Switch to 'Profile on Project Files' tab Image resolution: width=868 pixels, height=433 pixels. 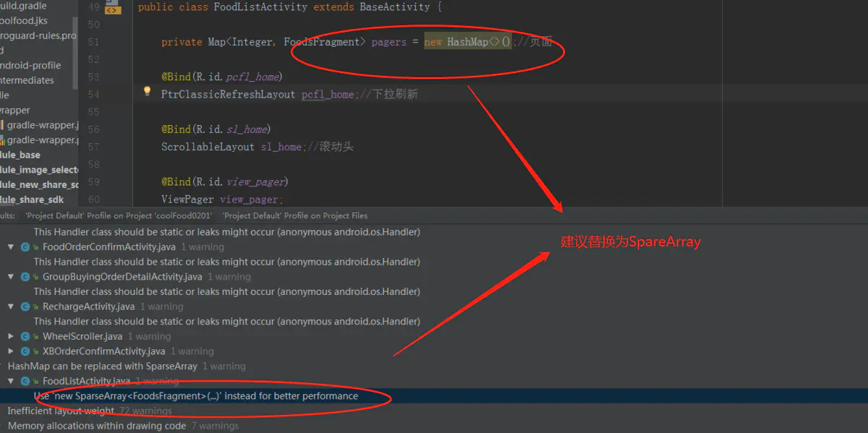tap(295, 215)
